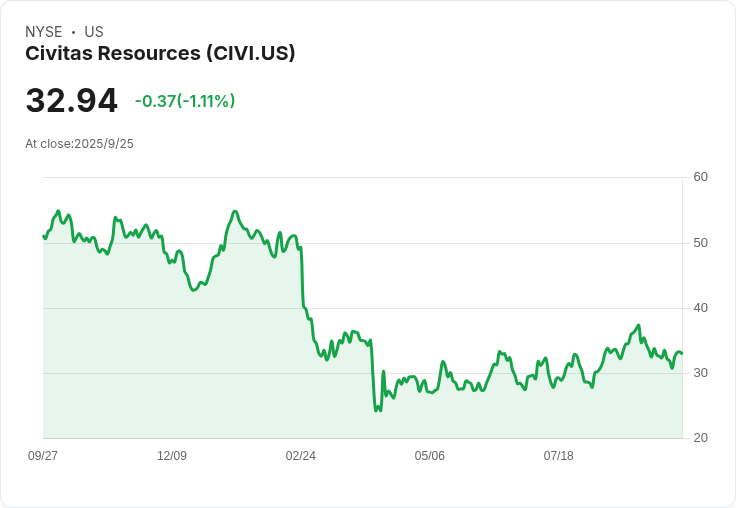Click the US market label
The width and height of the screenshot is (736, 508).
(94, 32)
